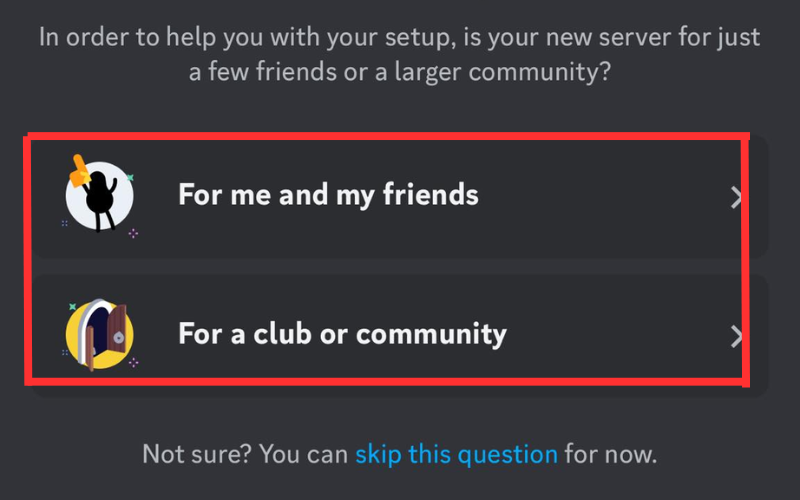
Task: Open the friends option via its chevron arrow
Action: click(x=737, y=197)
